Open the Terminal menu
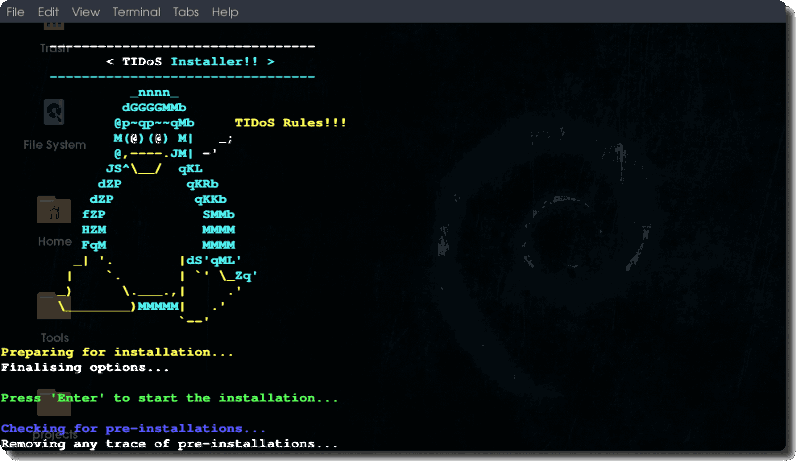The image size is (800, 465). tap(136, 12)
